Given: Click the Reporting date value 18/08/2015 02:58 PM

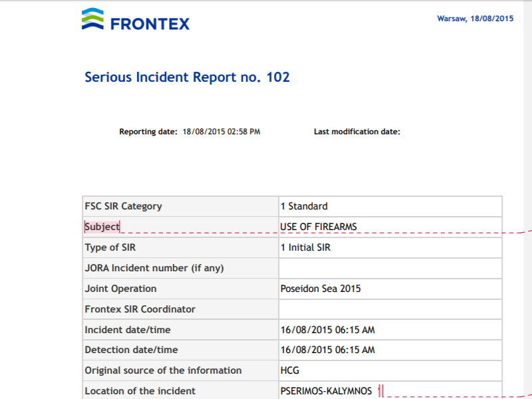Looking at the screenshot, I should point(221,132).
